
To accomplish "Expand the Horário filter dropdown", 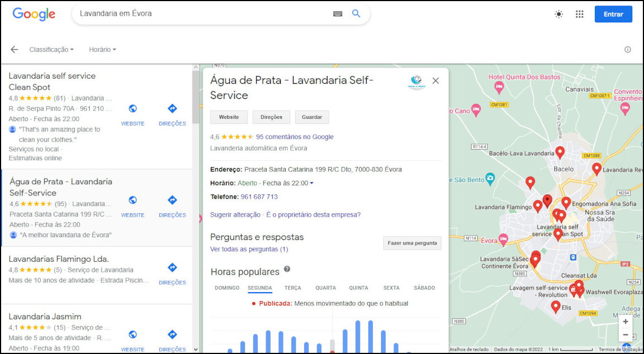I will click(x=102, y=49).
